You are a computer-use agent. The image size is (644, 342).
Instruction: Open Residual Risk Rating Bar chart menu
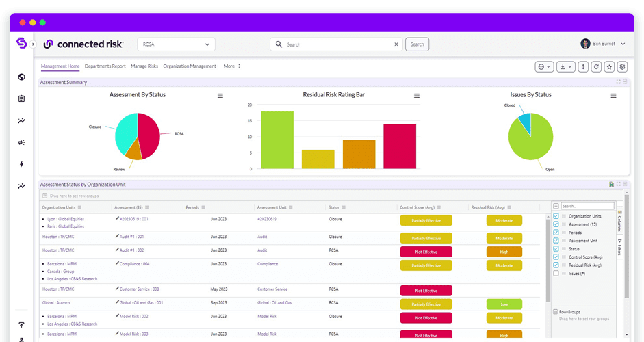pyautogui.click(x=417, y=96)
